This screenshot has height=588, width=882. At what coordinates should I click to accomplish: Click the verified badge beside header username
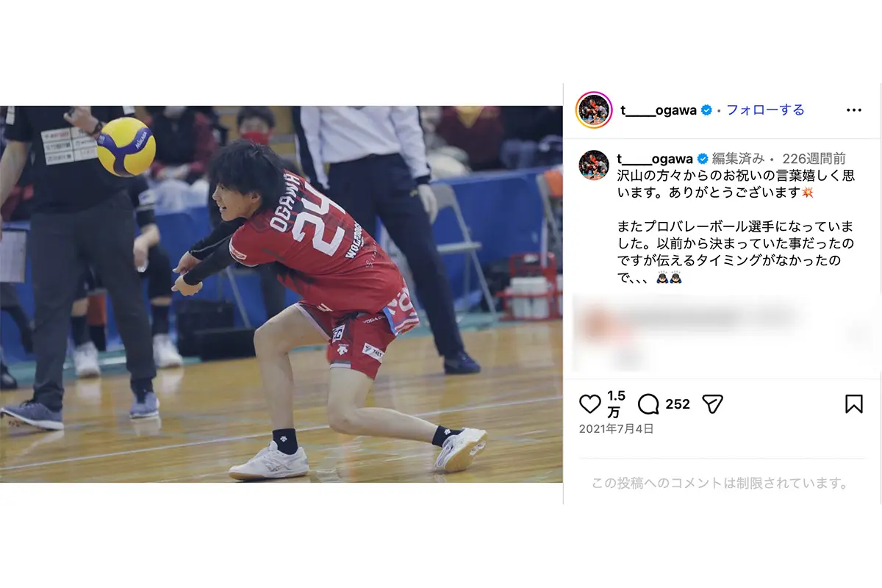[706, 110]
